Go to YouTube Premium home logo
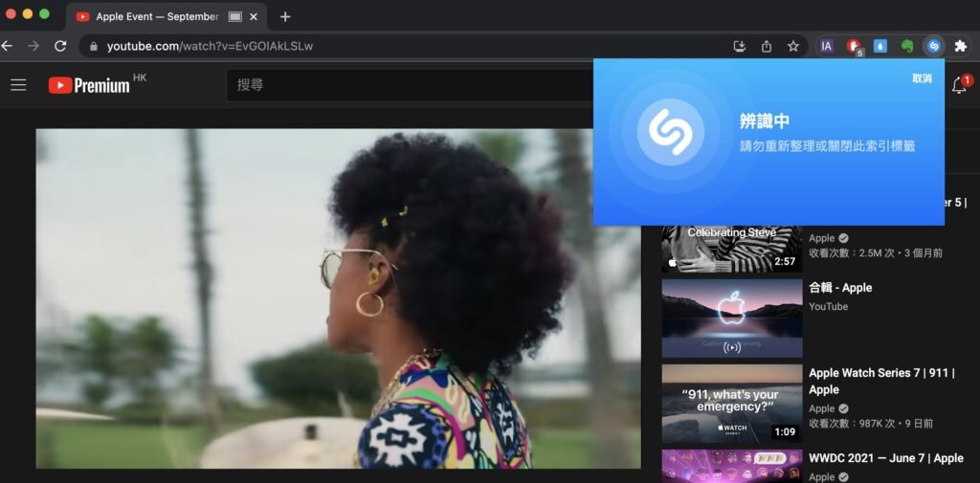The image size is (980, 483). tap(89, 85)
